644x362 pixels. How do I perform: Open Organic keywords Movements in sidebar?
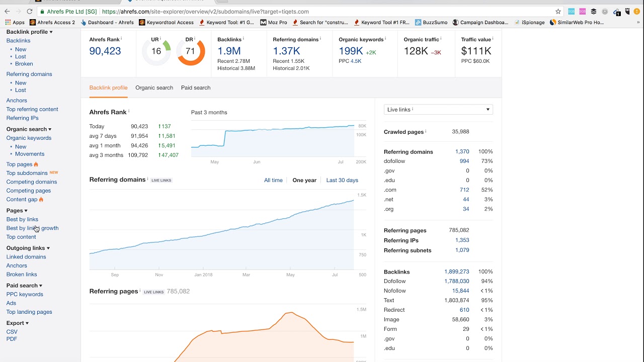[x=30, y=154]
